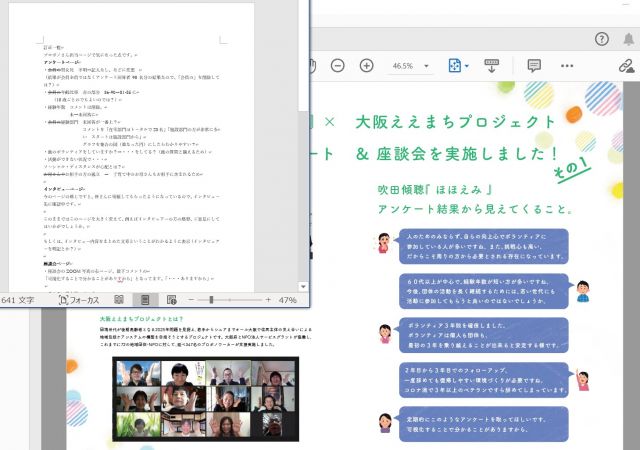Zoom out with Acrobat minus circle icon
This screenshot has width=640, height=450.
(x=338, y=66)
